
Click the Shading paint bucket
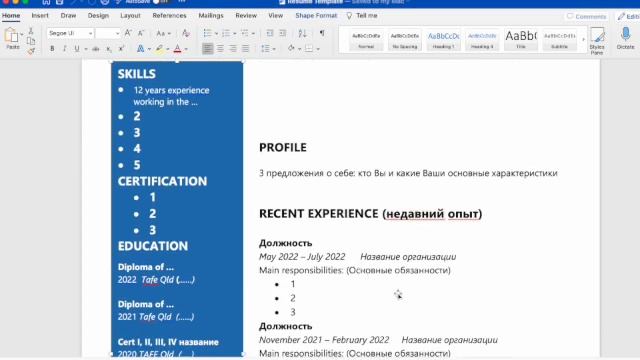pyautogui.click(x=291, y=49)
